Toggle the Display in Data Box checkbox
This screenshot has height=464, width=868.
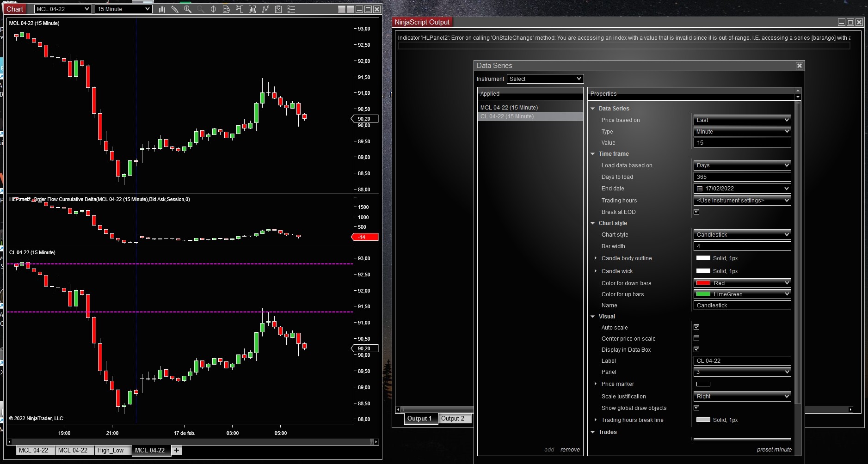tap(696, 350)
